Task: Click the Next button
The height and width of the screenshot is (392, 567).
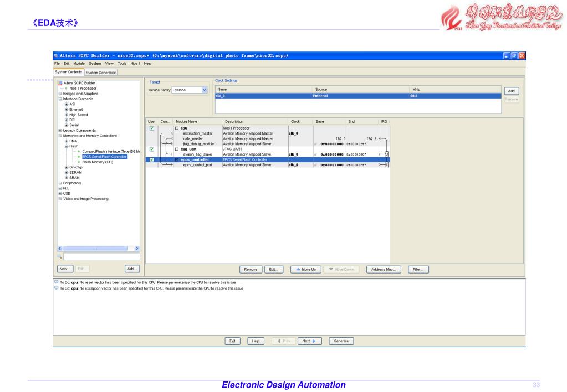Action: pos(309,341)
